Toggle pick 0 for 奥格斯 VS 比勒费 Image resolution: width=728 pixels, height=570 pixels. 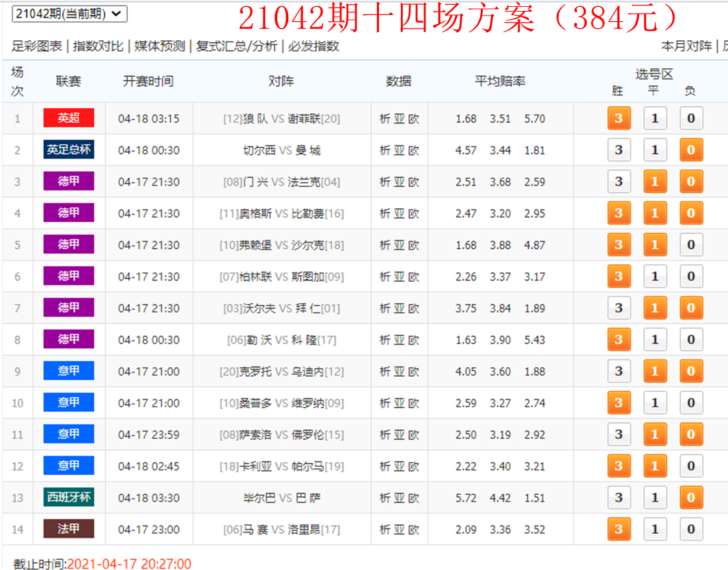point(691,213)
